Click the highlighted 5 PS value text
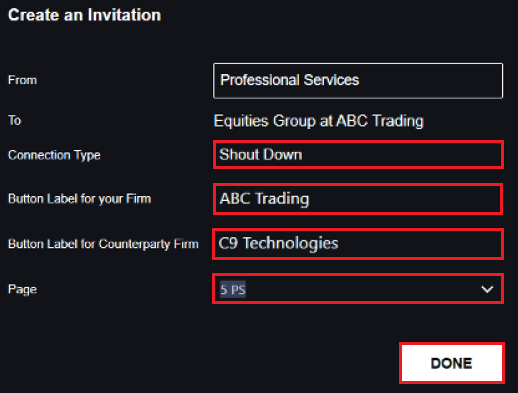 pos(233,289)
